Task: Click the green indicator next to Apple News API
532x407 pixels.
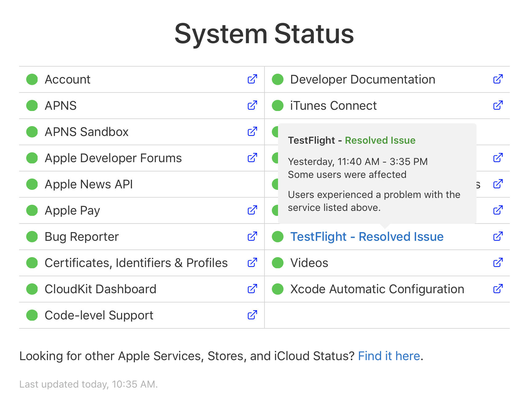Action: click(x=32, y=184)
